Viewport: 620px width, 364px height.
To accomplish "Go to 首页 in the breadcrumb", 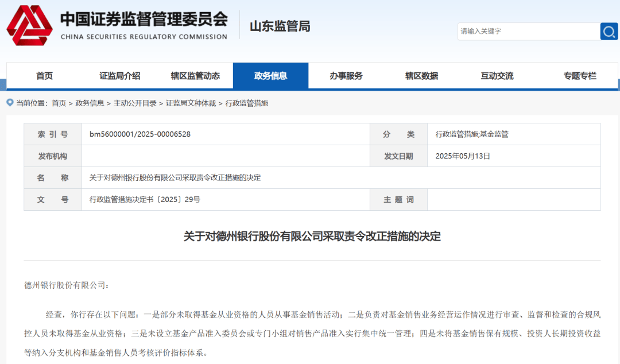I will coord(59,103).
